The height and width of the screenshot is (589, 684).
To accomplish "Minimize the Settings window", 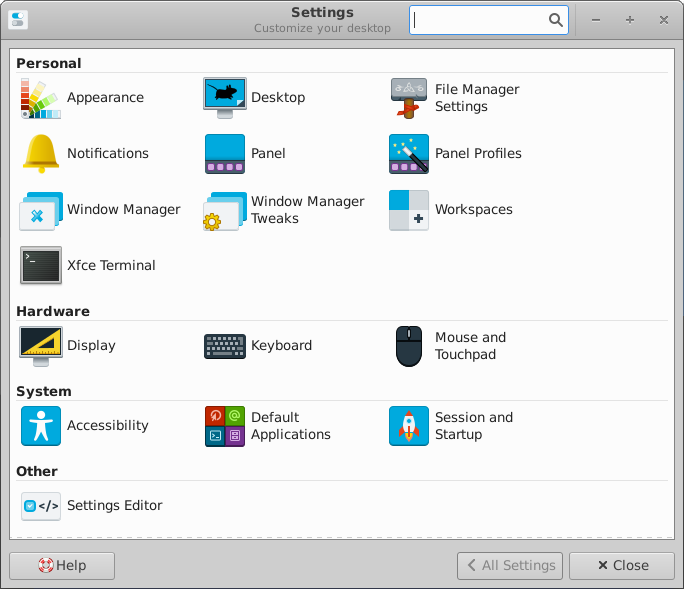I will (596, 20).
